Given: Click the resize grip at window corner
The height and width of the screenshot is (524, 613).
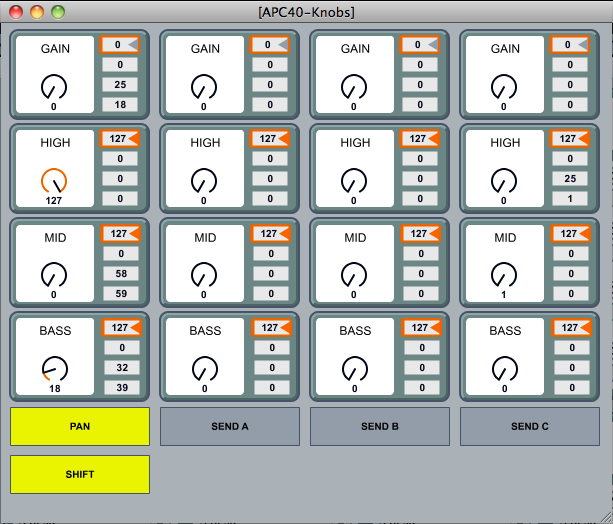Looking at the screenshot, I should point(606,517).
